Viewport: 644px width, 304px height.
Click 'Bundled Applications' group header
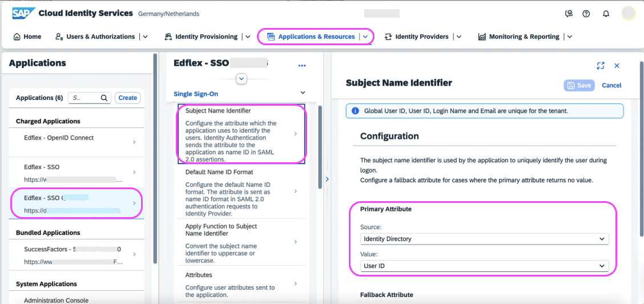48,233
